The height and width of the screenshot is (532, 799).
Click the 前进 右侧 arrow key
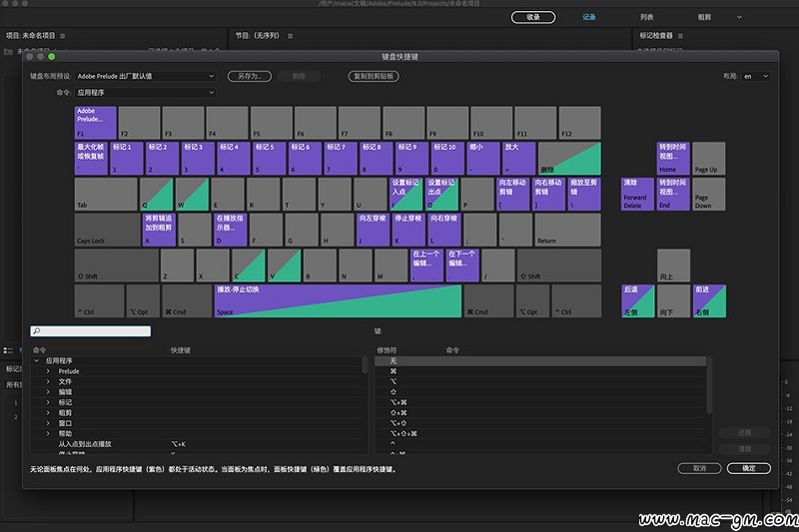(x=709, y=300)
